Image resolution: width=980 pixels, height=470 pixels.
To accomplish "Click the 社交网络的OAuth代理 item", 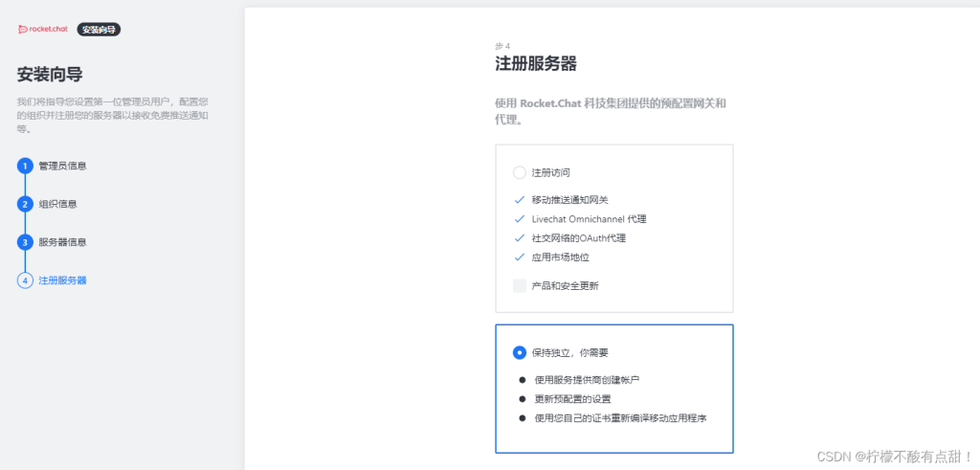I will click(579, 238).
